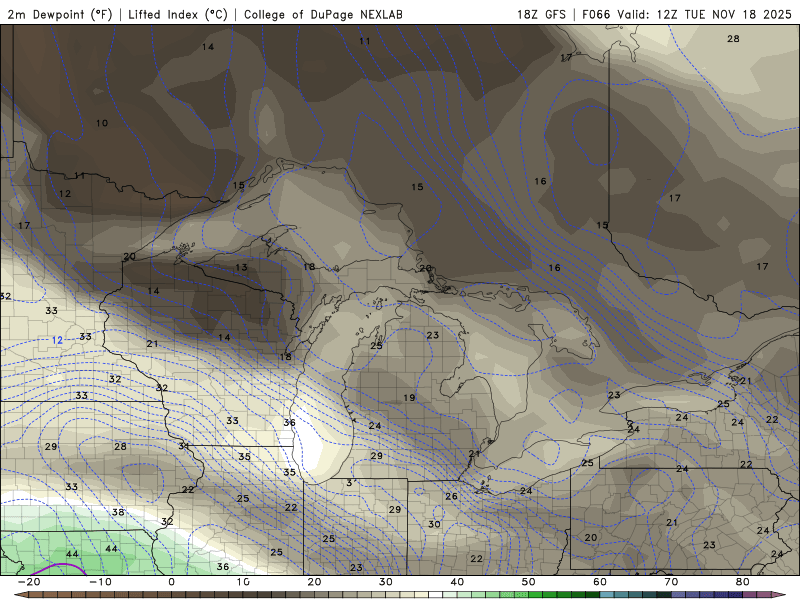Click the left arrow end of the color bar
This screenshot has height=600, width=800.
(19, 594)
